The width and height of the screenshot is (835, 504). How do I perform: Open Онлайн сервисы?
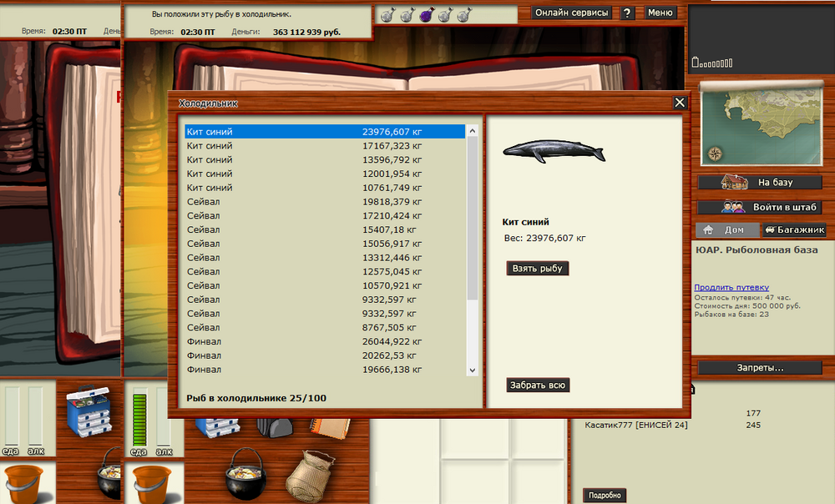[571, 13]
